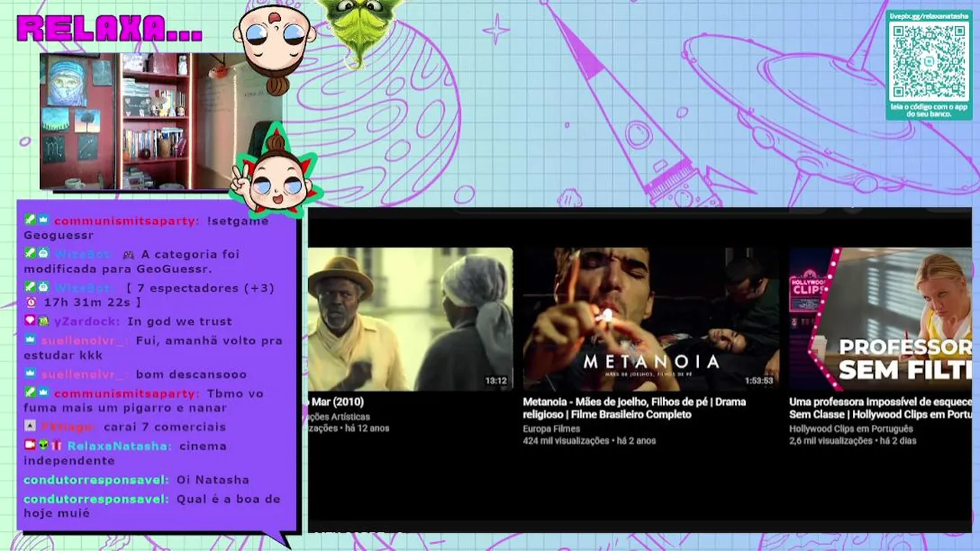980x551 pixels.
Task: Click the game controller emoji in WizeBot message
Action: pyautogui.click(x=128, y=254)
